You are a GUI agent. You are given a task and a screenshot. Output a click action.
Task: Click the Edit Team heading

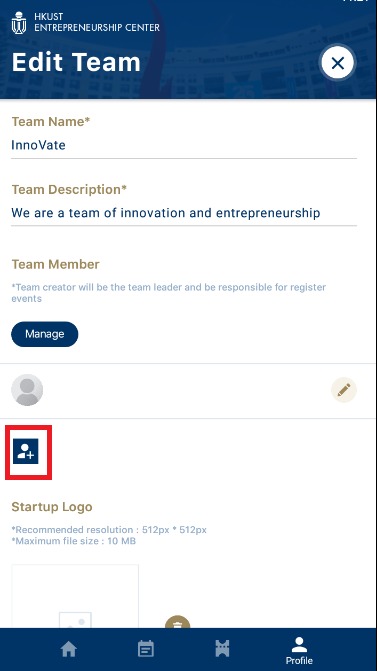click(x=76, y=62)
